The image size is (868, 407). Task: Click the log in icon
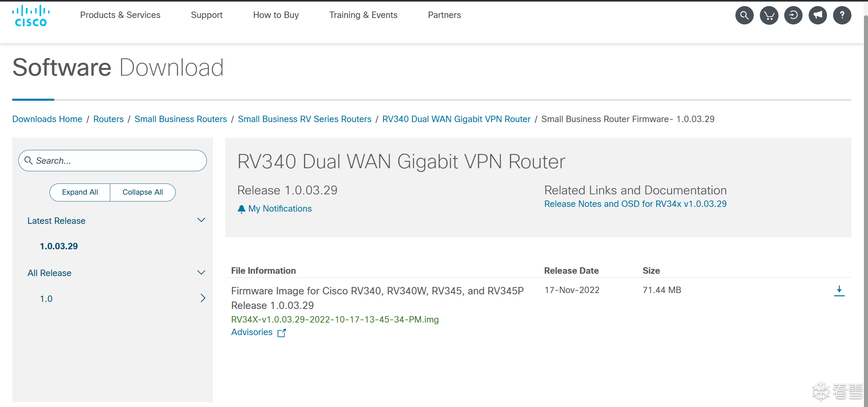pyautogui.click(x=793, y=15)
